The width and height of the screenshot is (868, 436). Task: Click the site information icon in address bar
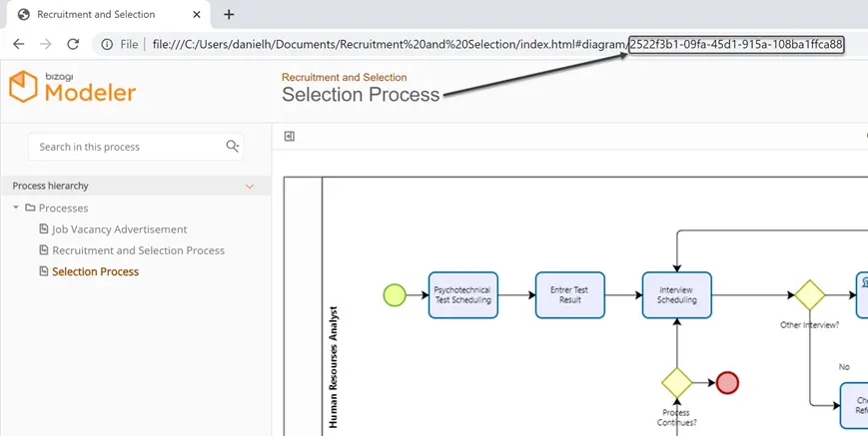pyautogui.click(x=107, y=44)
